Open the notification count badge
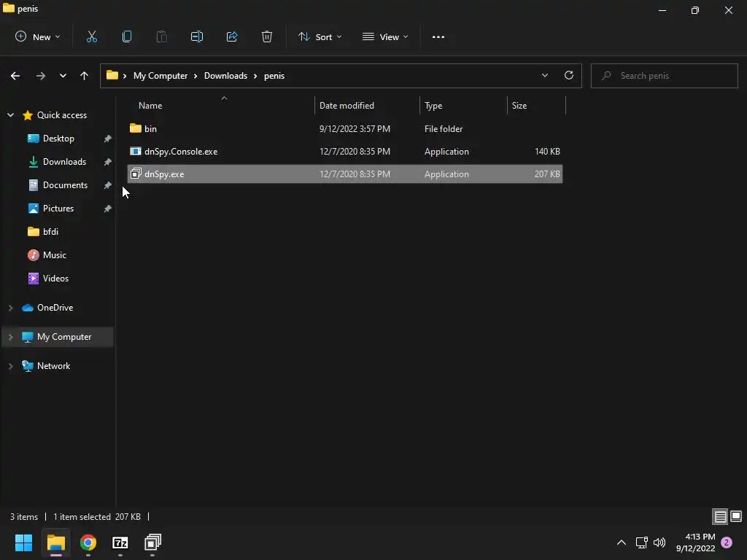Screen dimensions: 747x560 click(727, 542)
